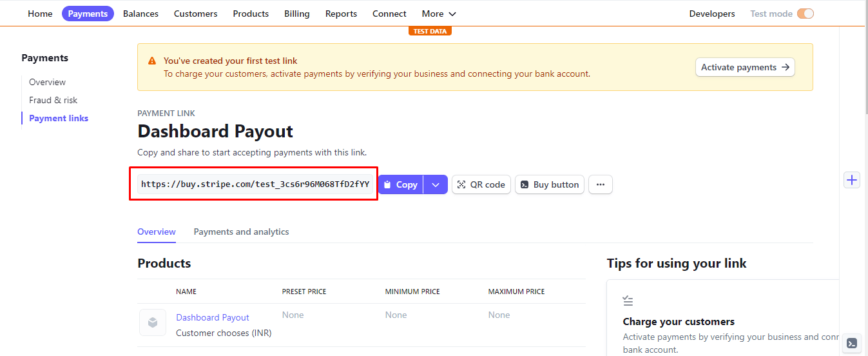Expand the More menu in top navigation
868x356 pixels.
[439, 14]
